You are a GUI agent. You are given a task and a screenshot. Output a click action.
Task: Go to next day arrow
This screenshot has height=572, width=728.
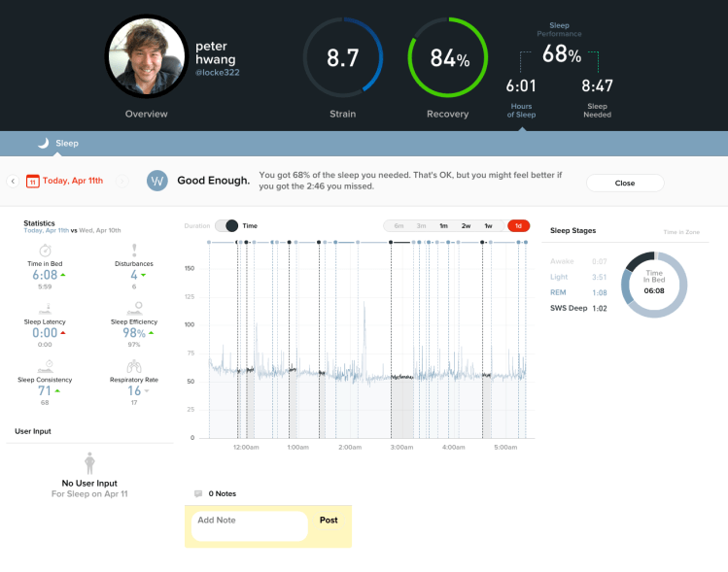tap(122, 181)
